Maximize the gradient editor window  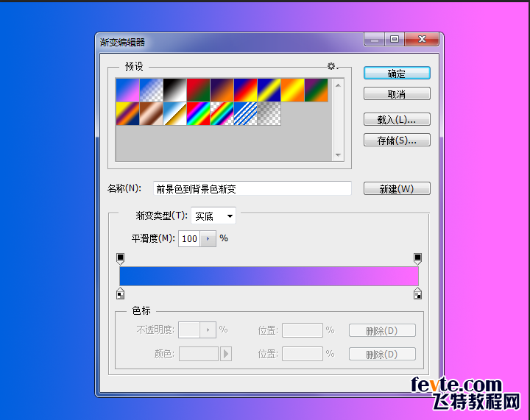395,40
